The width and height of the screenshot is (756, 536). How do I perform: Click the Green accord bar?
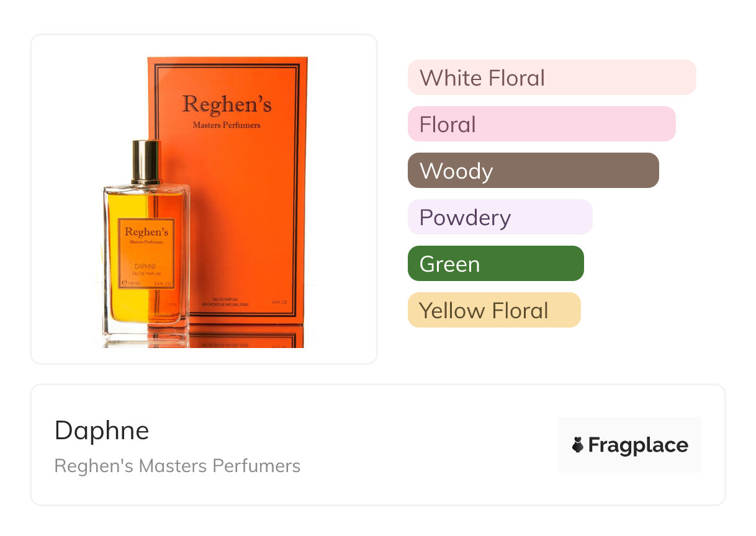point(495,264)
